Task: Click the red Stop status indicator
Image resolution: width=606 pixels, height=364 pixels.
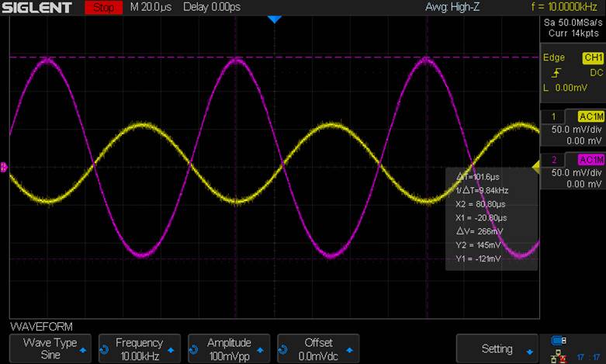Action: coord(103,7)
